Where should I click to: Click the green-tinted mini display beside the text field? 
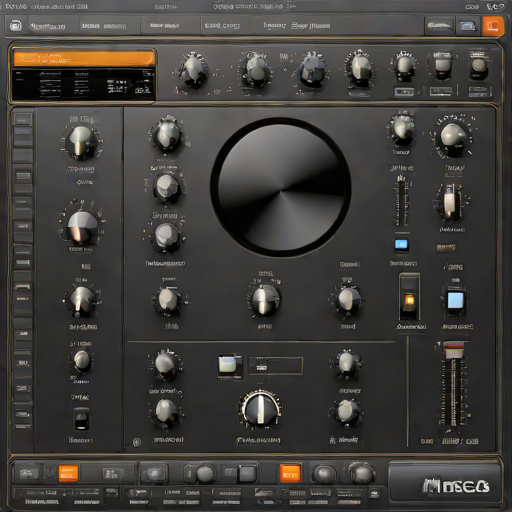tap(230, 366)
